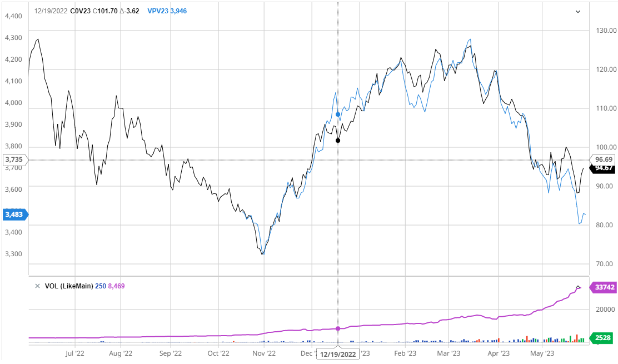
Task: Click the black 94.67 last price tag
Action: click(x=602, y=168)
